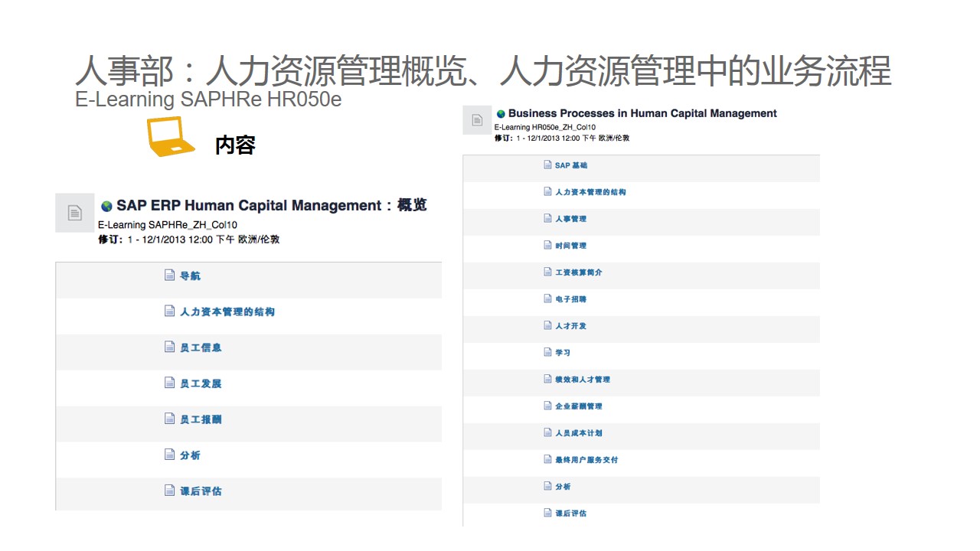
Task: Click the yellow laptop icon beside 内容
Action: click(171, 137)
